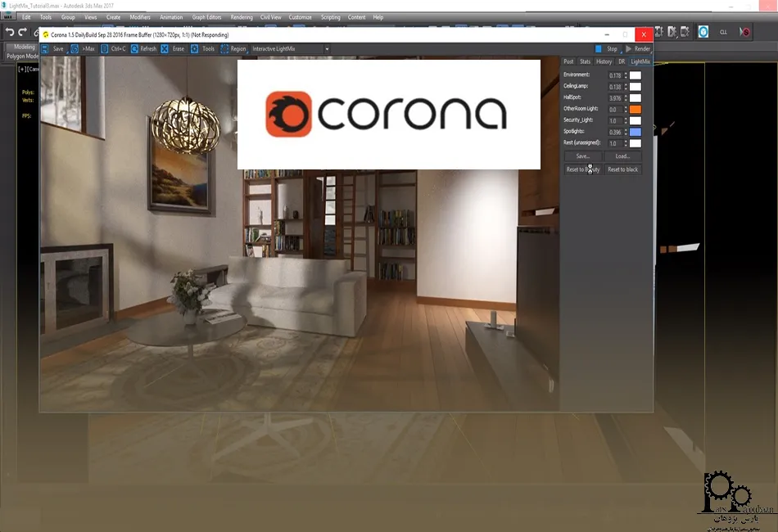Increase HallSpot intensity with its stepper arrow

pos(626,95)
